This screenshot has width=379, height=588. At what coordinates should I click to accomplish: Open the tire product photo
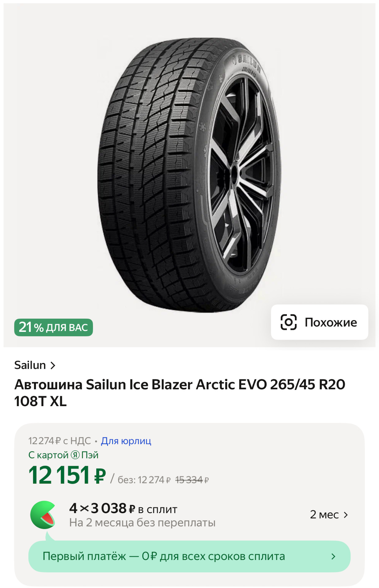tap(189, 175)
